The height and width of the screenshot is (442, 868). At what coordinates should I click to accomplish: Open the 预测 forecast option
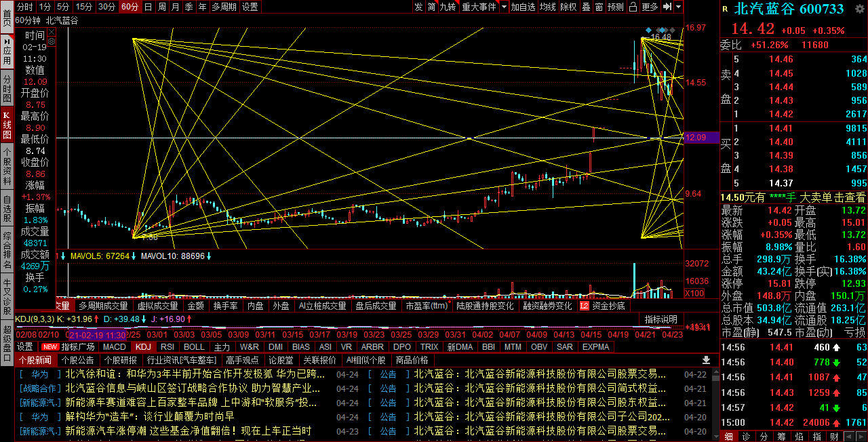[616, 7]
